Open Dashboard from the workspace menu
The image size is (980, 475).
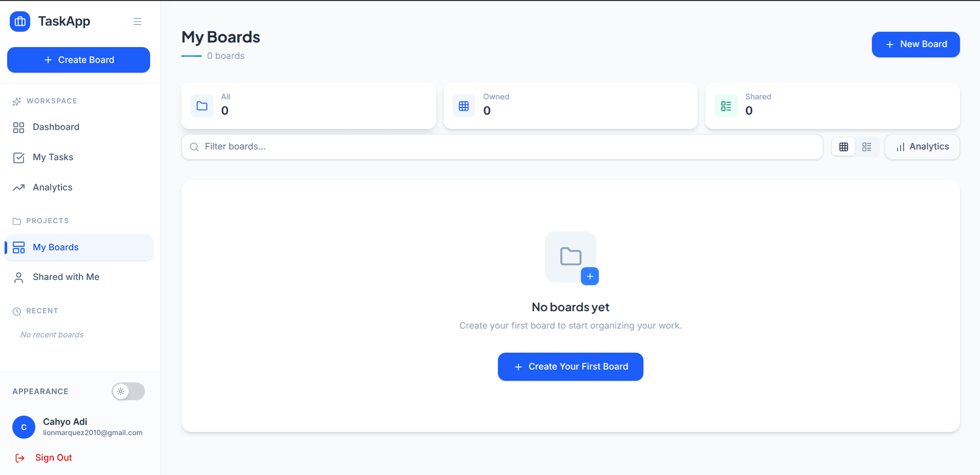79,127
